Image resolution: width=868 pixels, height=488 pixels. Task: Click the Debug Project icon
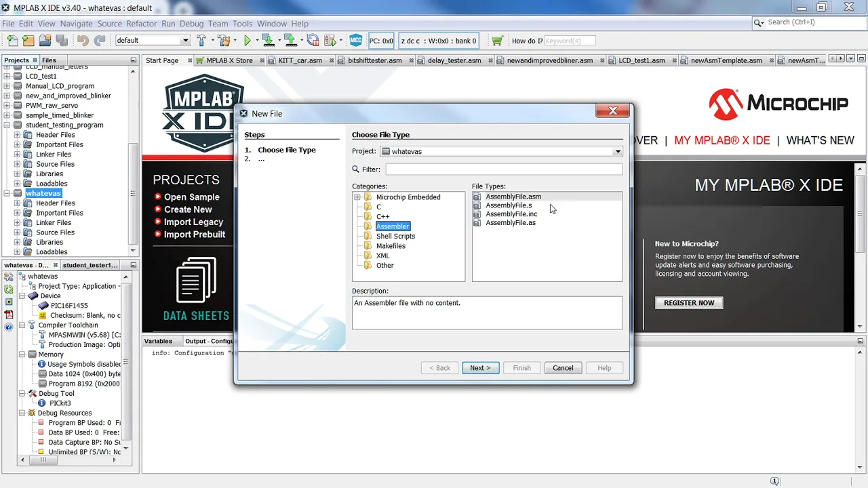pos(331,41)
